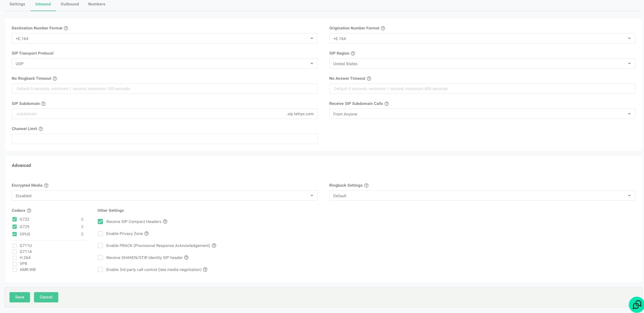Viewport: 644px width, 313px height.
Task: Open the Encrypted Media dropdown
Action: pos(164,196)
